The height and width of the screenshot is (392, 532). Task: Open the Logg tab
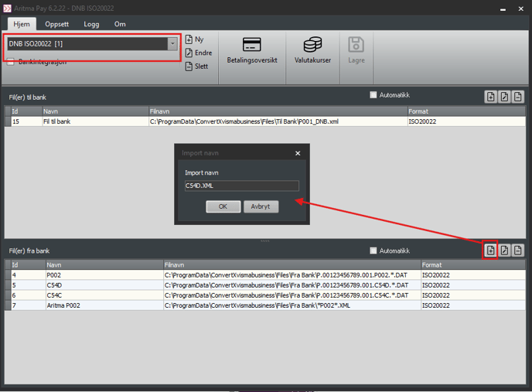[x=91, y=24]
